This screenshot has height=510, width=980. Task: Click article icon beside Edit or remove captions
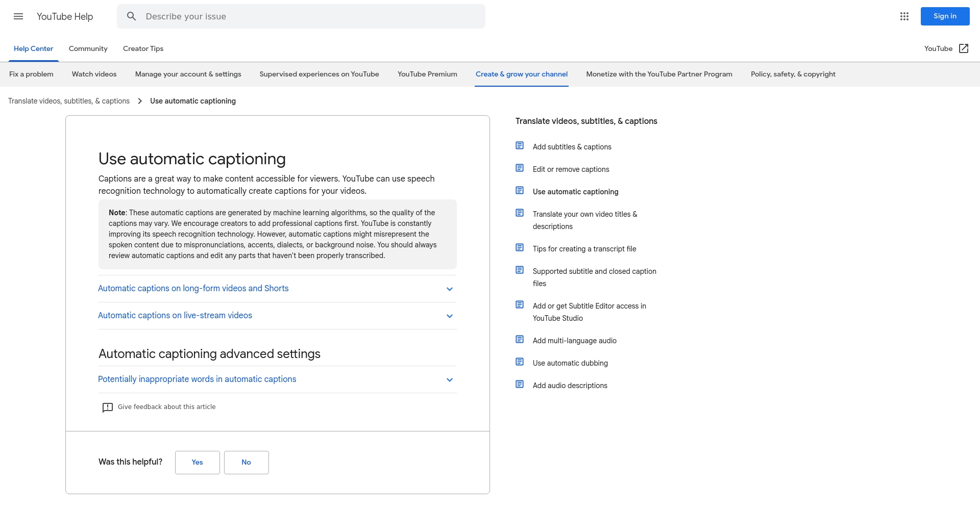(520, 168)
